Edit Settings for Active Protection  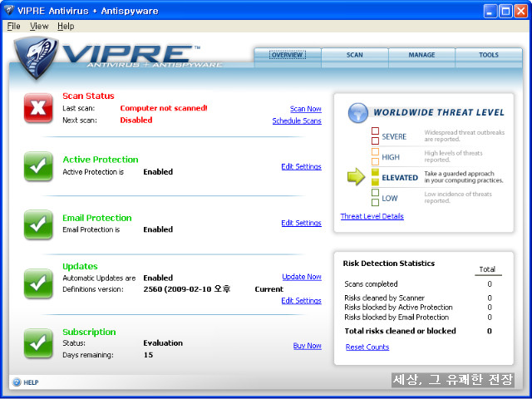point(301,166)
